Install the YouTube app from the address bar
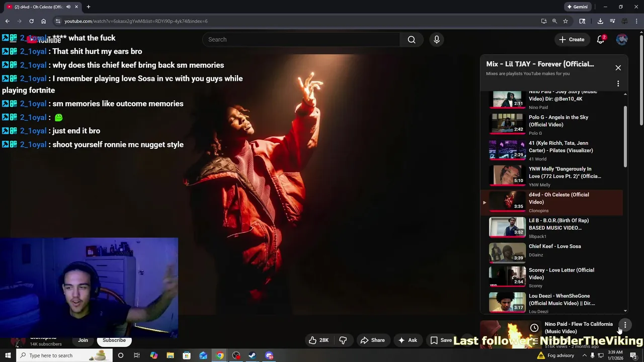 (544, 21)
